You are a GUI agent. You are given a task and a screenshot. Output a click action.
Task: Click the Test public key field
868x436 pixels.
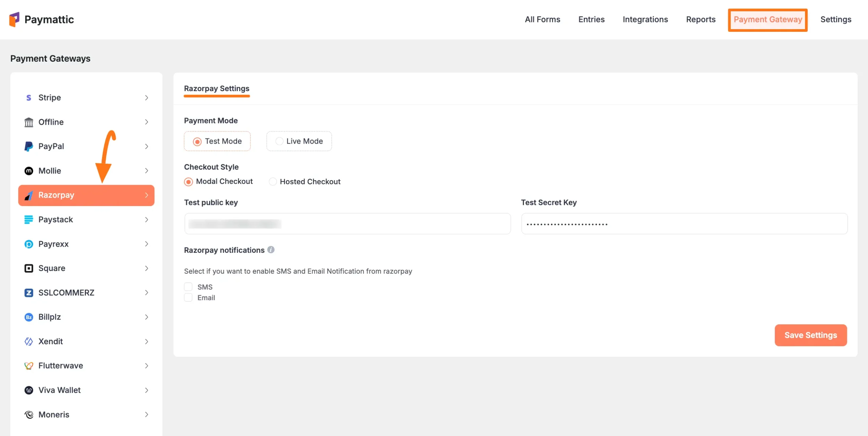pos(347,224)
